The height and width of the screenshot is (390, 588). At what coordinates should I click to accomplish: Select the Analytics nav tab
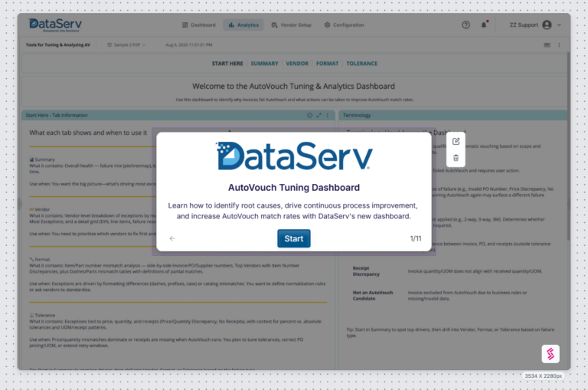point(243,25)
